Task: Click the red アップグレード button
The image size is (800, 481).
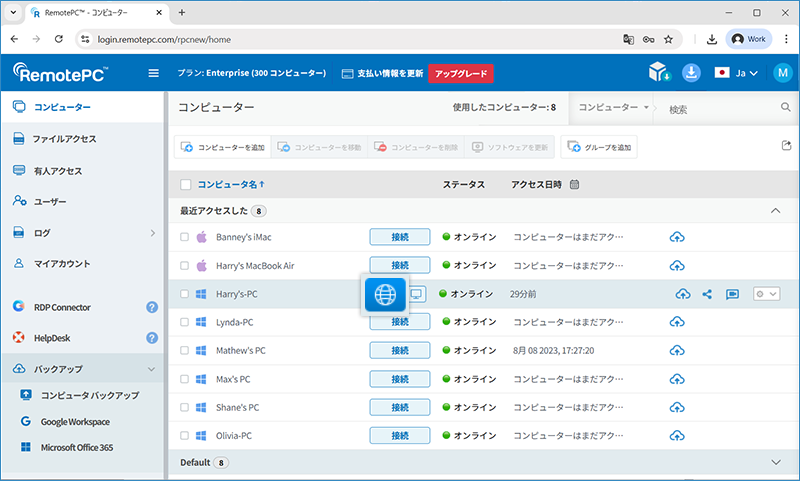Action: click(x=461, y=73)
